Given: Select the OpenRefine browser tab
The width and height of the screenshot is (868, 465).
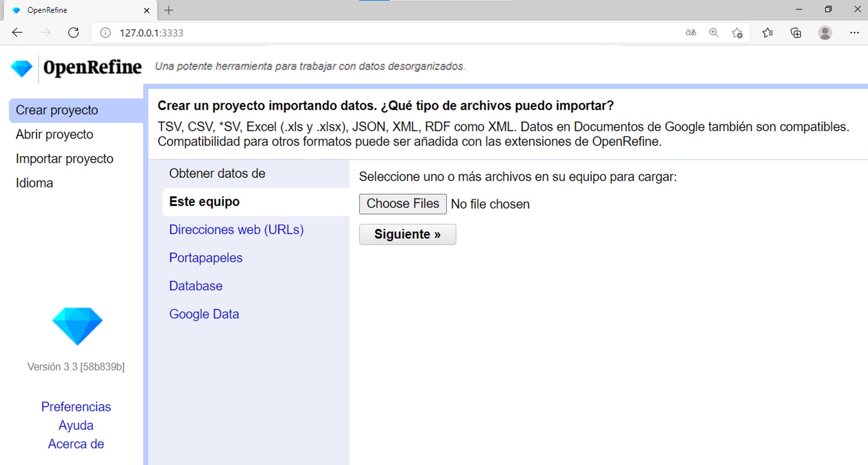Looking at the screenshot, I should tap(80, 11).
